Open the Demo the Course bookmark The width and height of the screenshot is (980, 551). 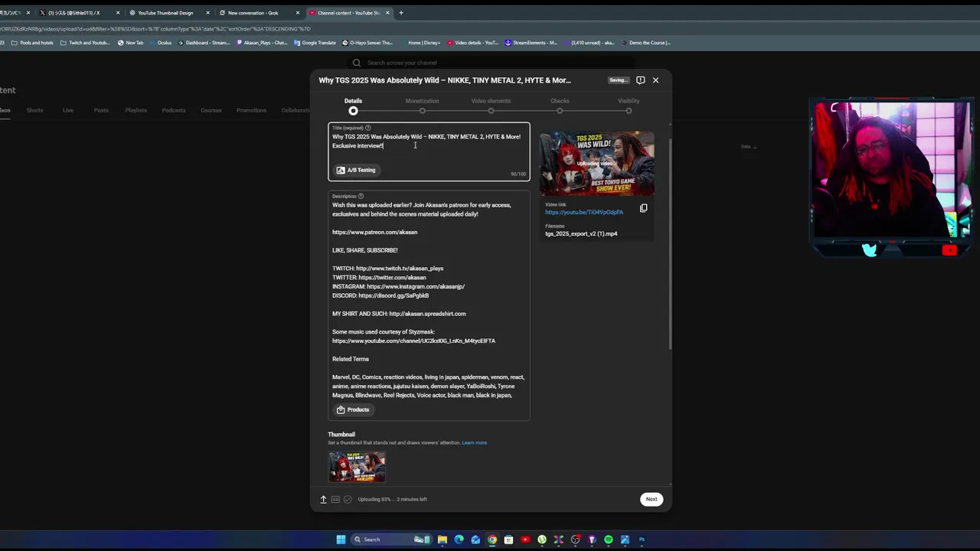pyautogui.click(x=645, y=43)
